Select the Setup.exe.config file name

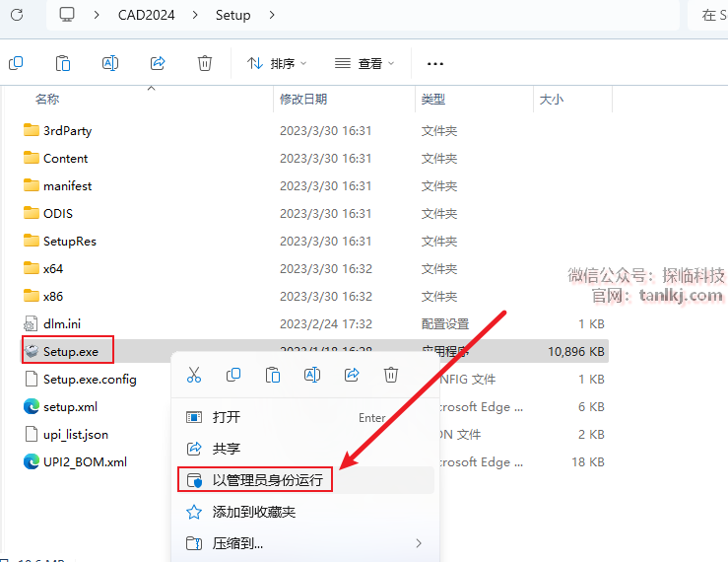pos(90,380)
